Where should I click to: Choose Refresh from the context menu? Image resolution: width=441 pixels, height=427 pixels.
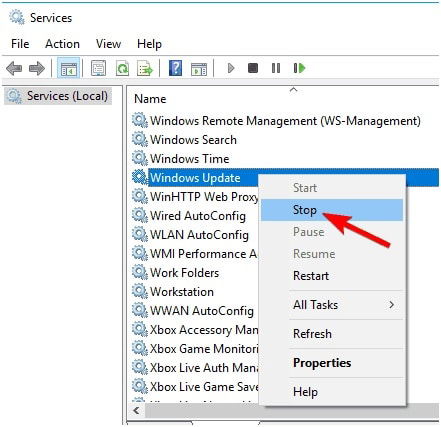pos(332,334)
